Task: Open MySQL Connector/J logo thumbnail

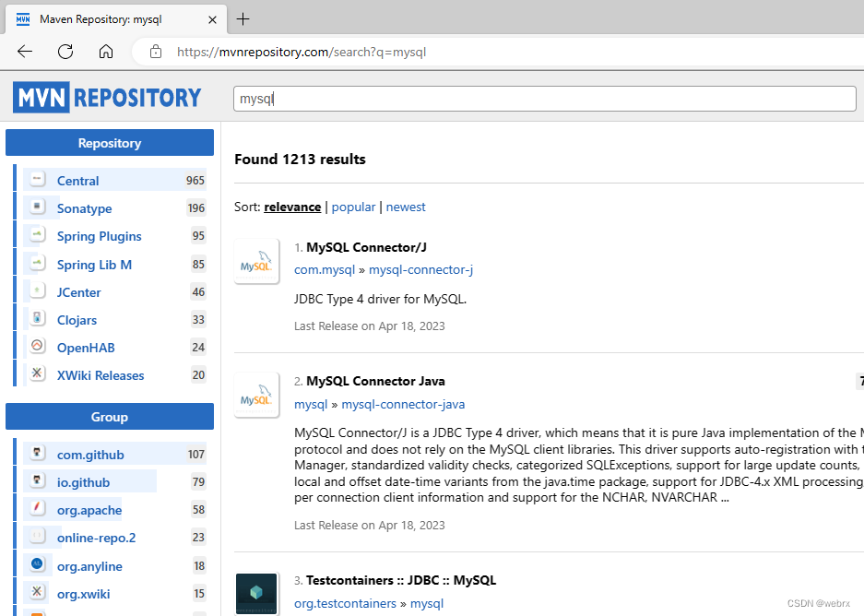Action: 256,261
